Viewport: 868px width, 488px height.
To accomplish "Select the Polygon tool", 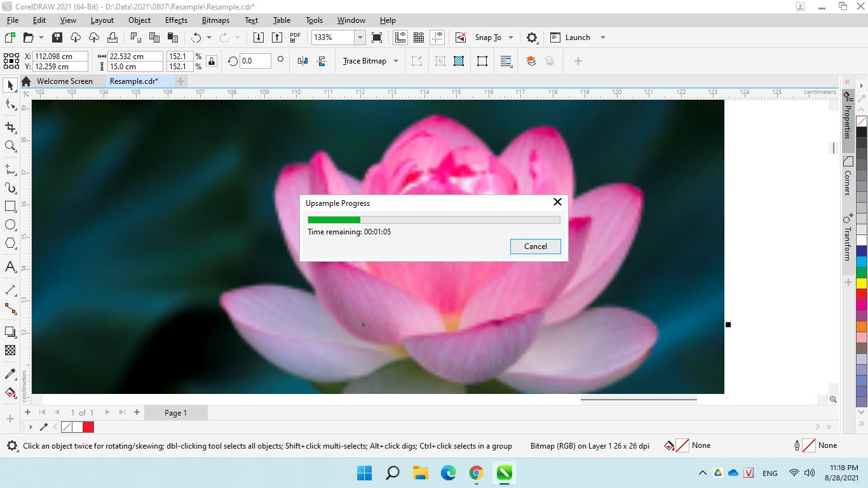I will point(10,243).
